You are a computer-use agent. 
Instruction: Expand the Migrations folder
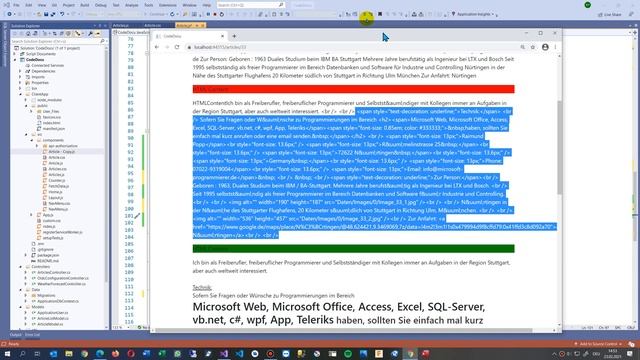click(26, 295)
